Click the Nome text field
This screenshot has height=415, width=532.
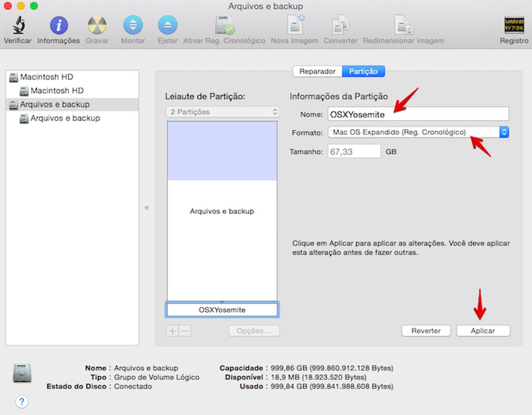[418, 114]
